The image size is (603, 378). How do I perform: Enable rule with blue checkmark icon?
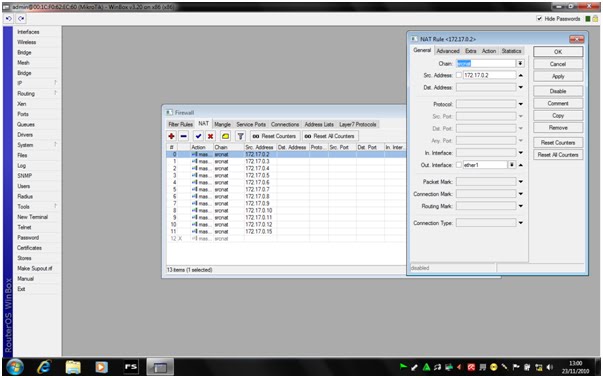(x=198, y=136)
